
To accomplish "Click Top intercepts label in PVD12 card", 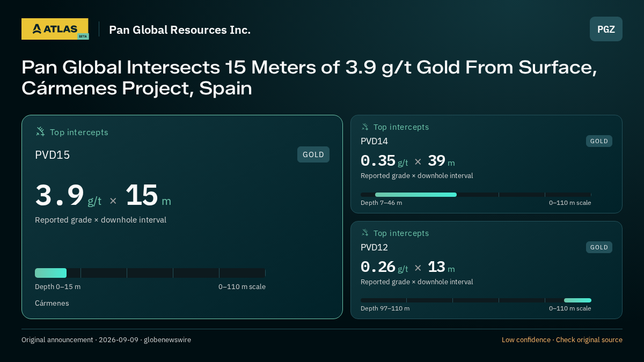I will pos(401,233).
